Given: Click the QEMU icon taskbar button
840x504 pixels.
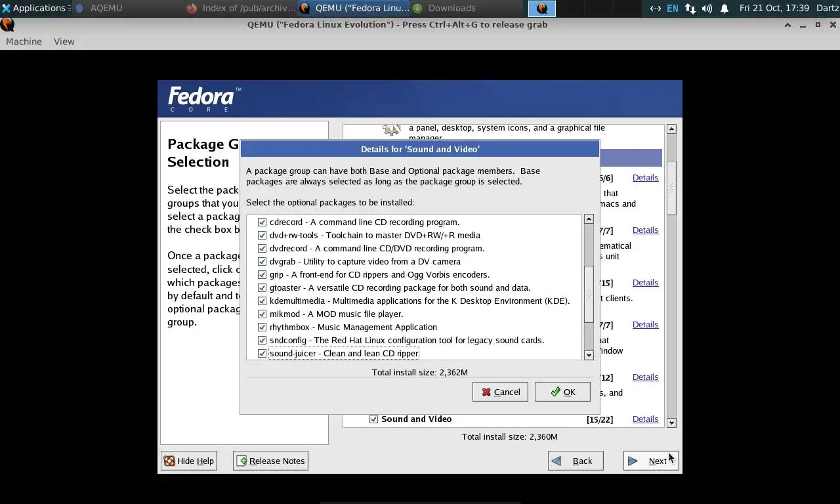Looking at the screenshot, I should point(542,8).
